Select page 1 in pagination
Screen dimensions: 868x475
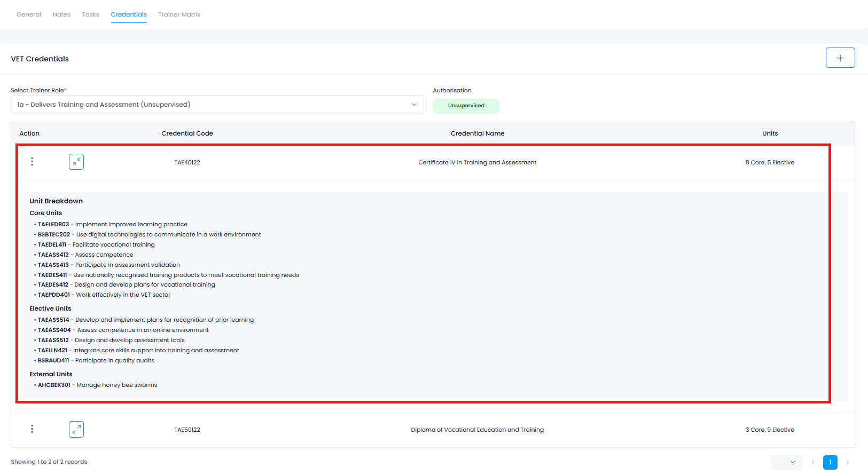coord(830,462)
